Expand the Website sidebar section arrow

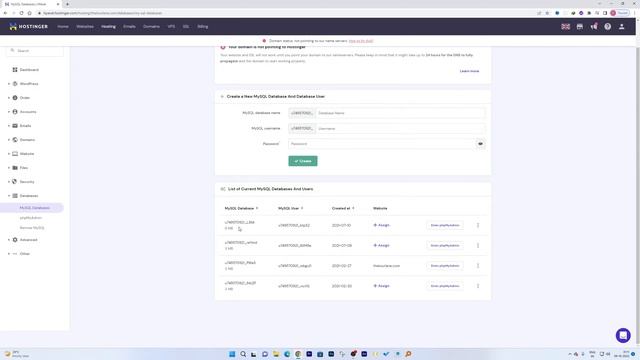click(9, 154)
